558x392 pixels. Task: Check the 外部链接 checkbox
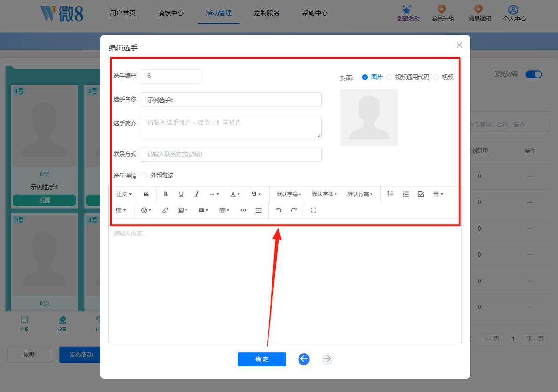pyautogui.click(x=144, y=176)
